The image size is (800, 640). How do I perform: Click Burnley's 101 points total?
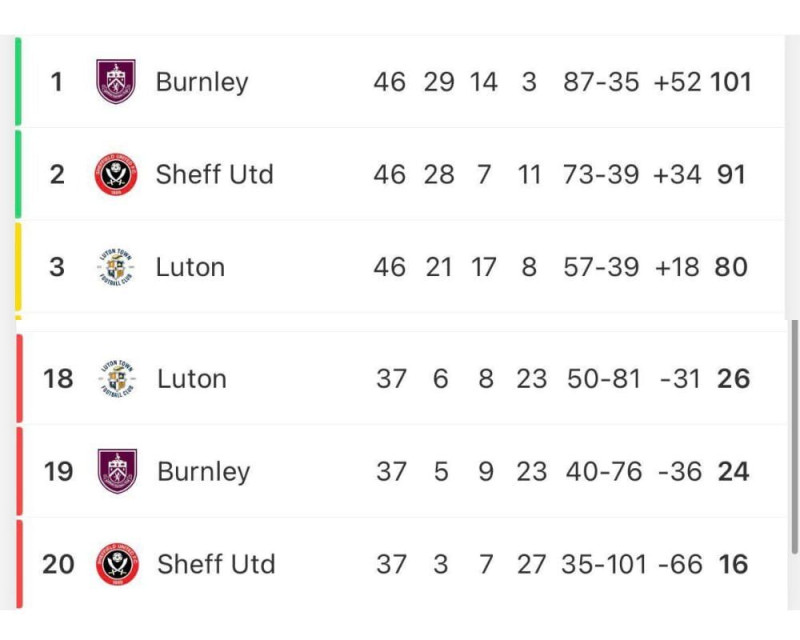point(731,82)
